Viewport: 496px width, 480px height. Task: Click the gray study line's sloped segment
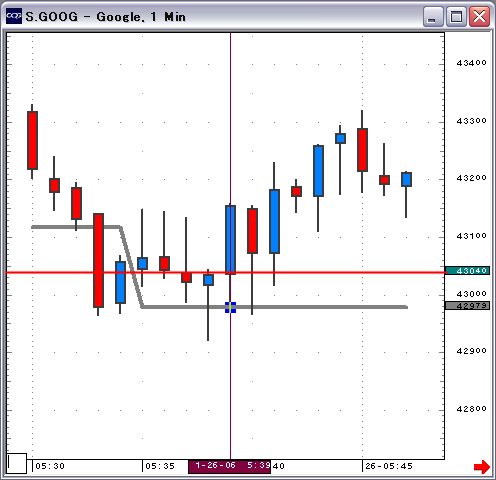click(x=131, y=267)
